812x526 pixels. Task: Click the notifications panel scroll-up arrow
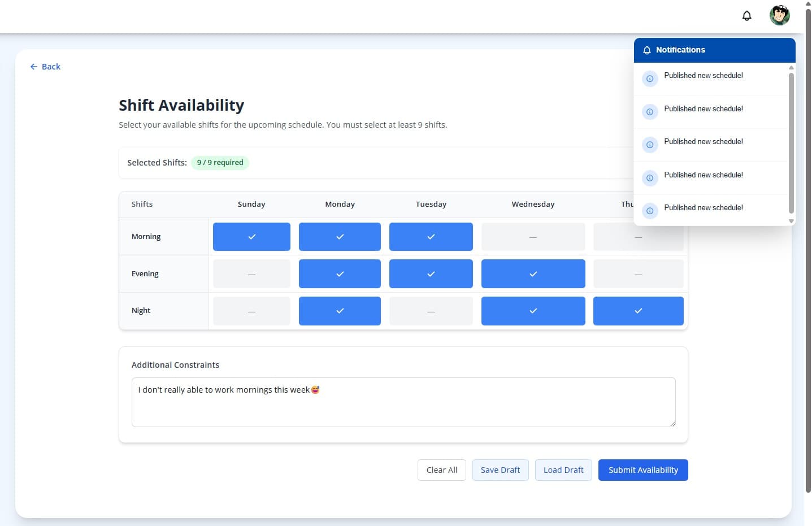[x=791, y=67]
